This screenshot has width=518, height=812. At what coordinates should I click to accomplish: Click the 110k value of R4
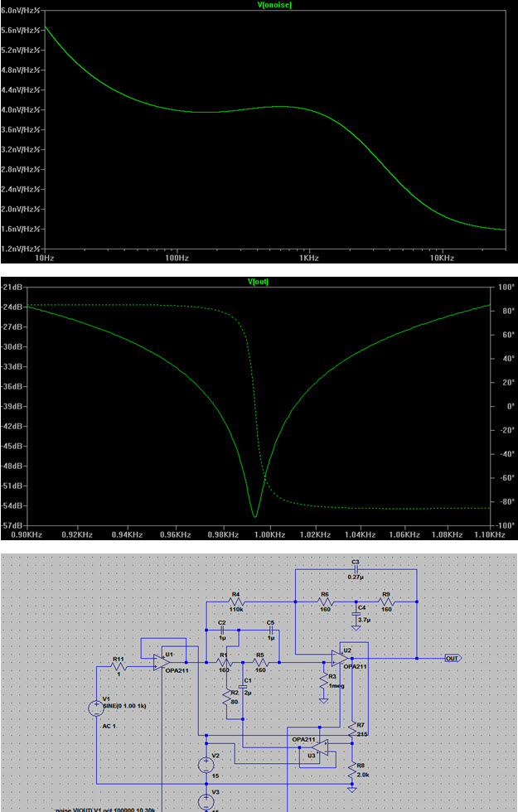click(x=236, y=610)
